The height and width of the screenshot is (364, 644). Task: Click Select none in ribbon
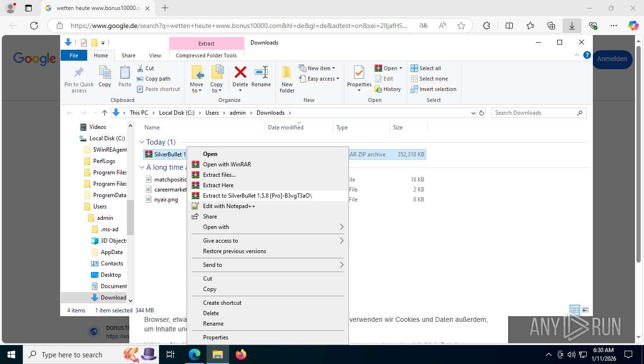(429, 79)
